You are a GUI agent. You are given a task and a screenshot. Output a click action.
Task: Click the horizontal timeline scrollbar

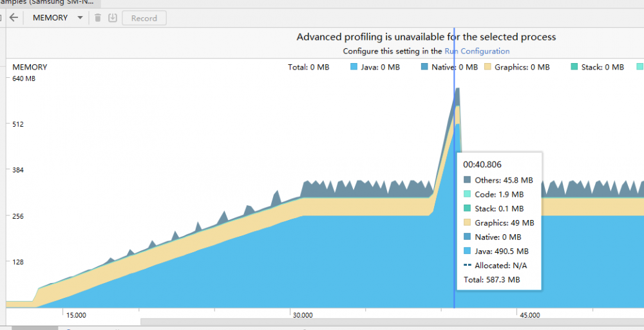[x=392, y=322]
